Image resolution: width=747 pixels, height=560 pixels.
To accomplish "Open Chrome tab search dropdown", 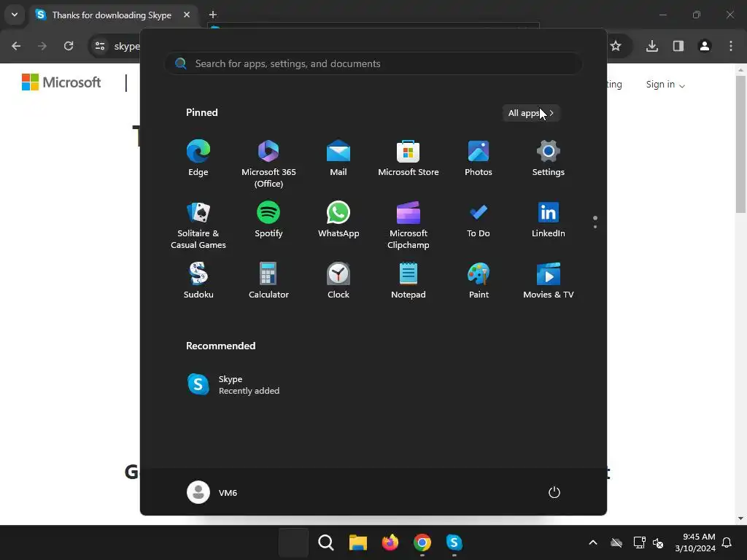I will 15,15.
